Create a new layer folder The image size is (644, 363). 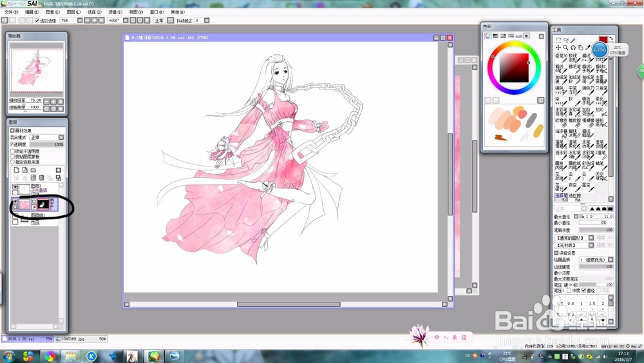tap(33, 170)
